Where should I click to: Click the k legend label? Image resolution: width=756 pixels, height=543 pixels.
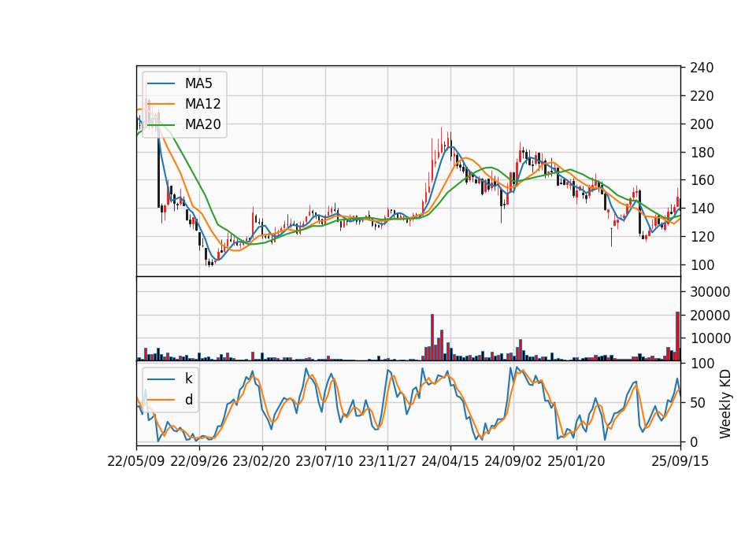click(x=188, y=379)
